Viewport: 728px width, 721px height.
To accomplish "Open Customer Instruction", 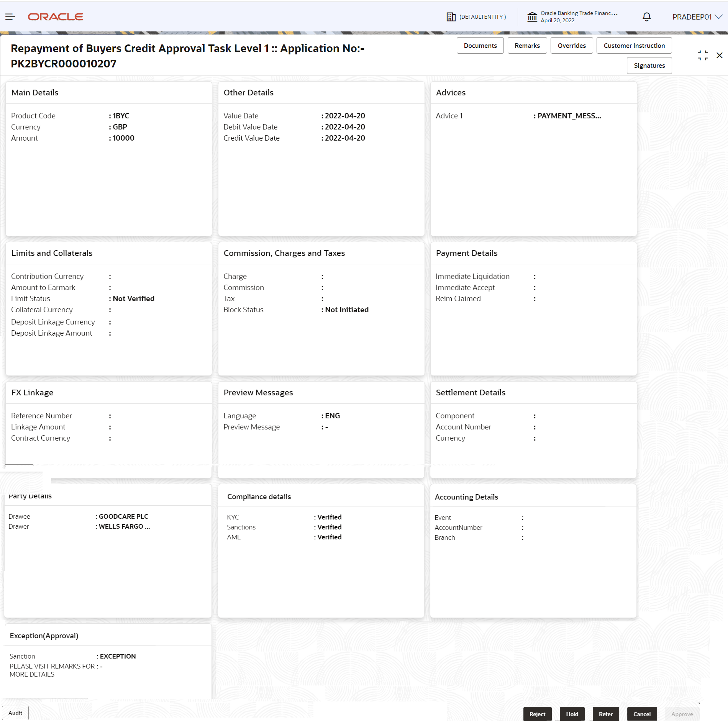I will [634, 45].
